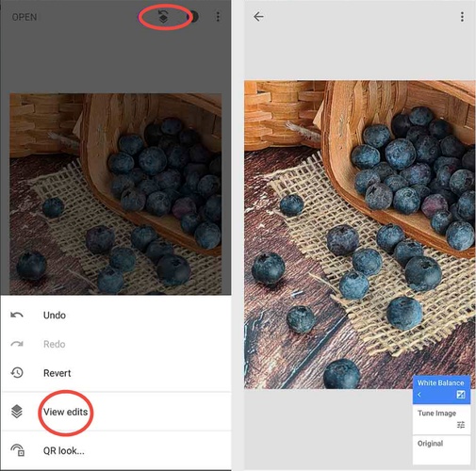Click the Redo arrow icon
Screen dimensions: 476x471
tap(17, 344)
